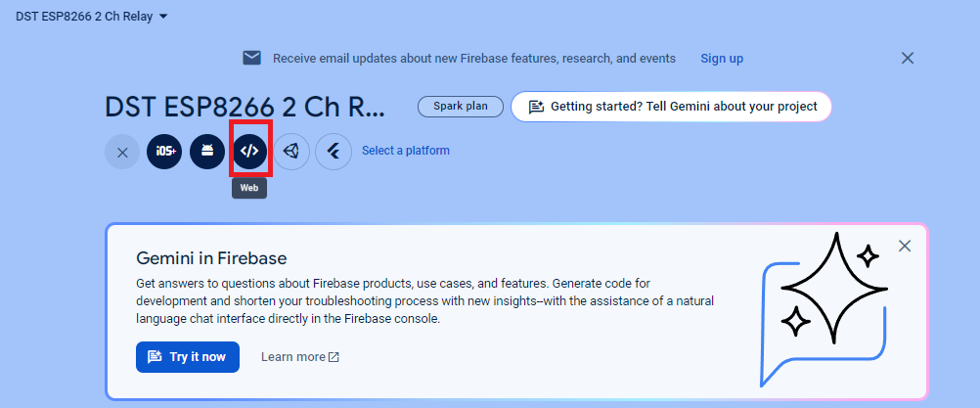The image size is (980, 408).
Task: Click the Gemini in Firebase heading
Action: point(211,258)
